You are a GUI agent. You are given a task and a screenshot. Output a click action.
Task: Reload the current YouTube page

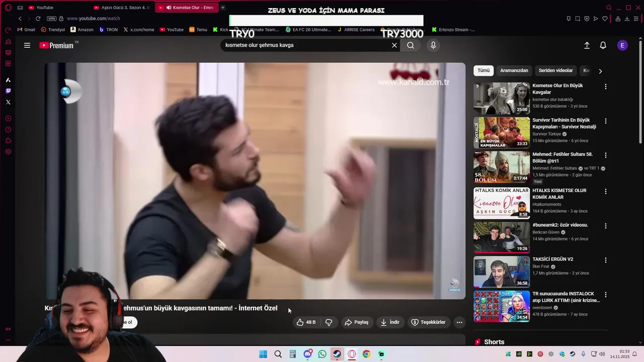tap(38, 19)
